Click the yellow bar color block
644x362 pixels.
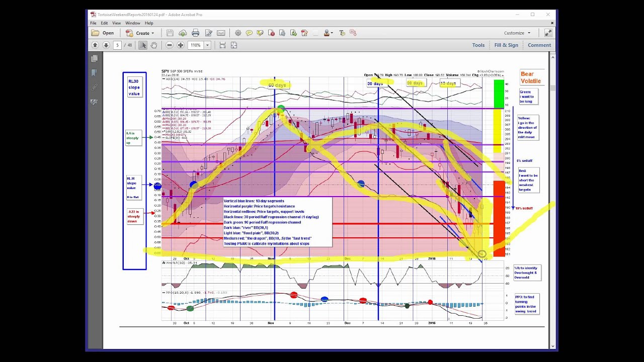(x=498, y=131)
